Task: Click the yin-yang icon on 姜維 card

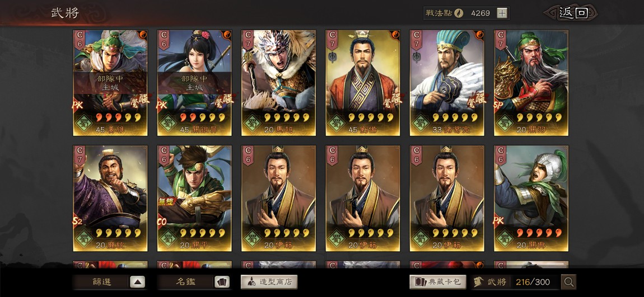Action: point(142,34)
